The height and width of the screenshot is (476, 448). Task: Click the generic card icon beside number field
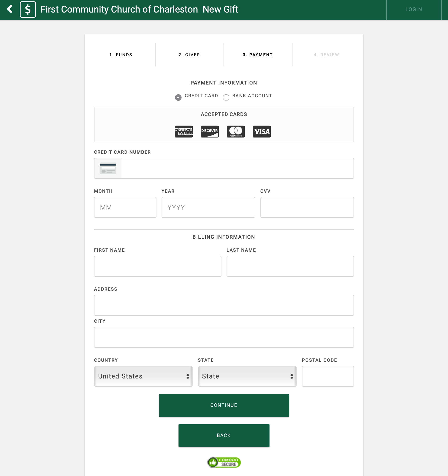pyautogui.click(x=108, y=168)
